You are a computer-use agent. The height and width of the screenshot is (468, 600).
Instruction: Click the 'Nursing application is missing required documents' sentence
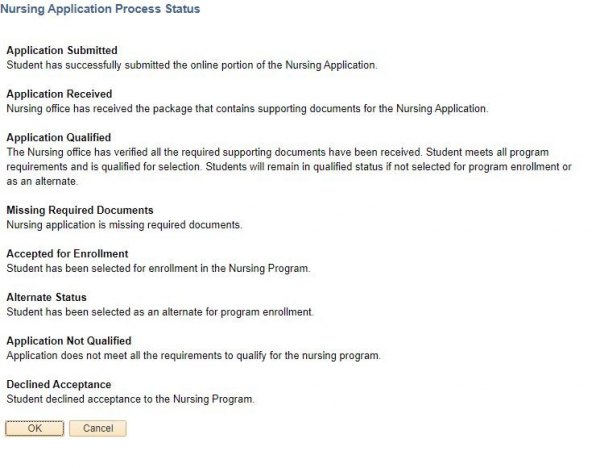coord(124,225)
